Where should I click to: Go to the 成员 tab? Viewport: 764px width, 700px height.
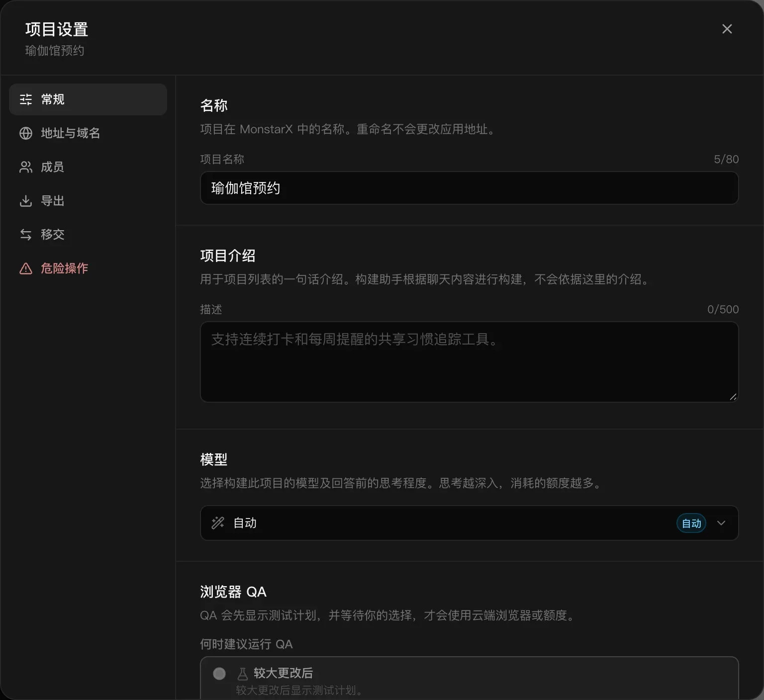tap(88, 167)
